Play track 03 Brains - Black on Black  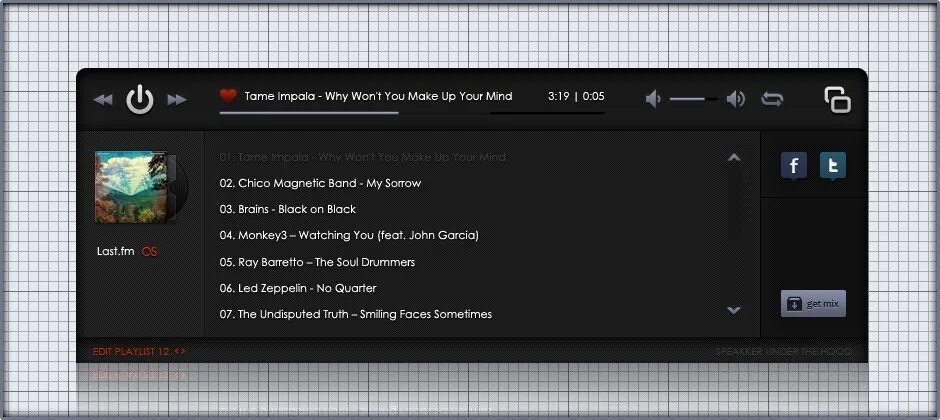(x=287, y=209)
